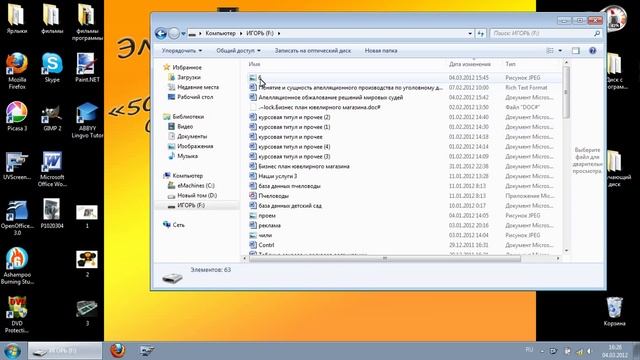Click the search field for ИГОРЬ (F:)
The image size is (640, 360).
pos(546,33)
